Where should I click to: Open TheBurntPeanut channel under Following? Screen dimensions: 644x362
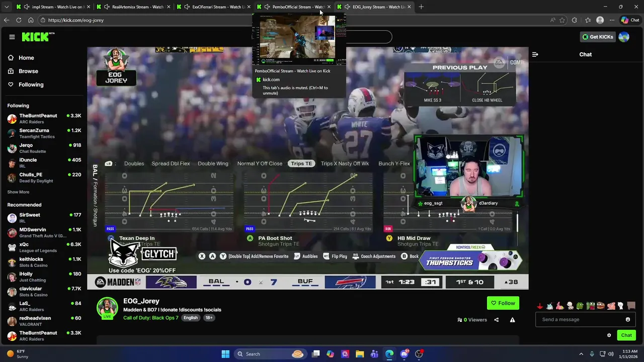(x=44, y=119)
